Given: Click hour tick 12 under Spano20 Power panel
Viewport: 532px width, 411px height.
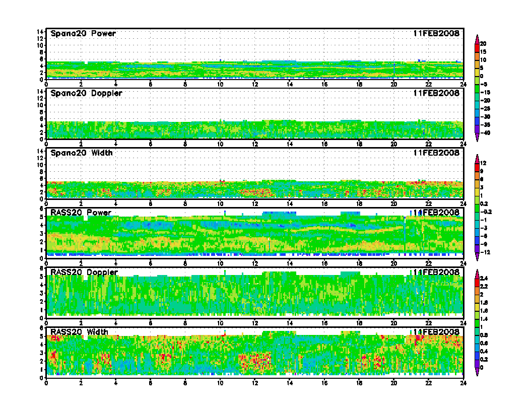Looking at the screenshot, I should [x=255, y=85].
